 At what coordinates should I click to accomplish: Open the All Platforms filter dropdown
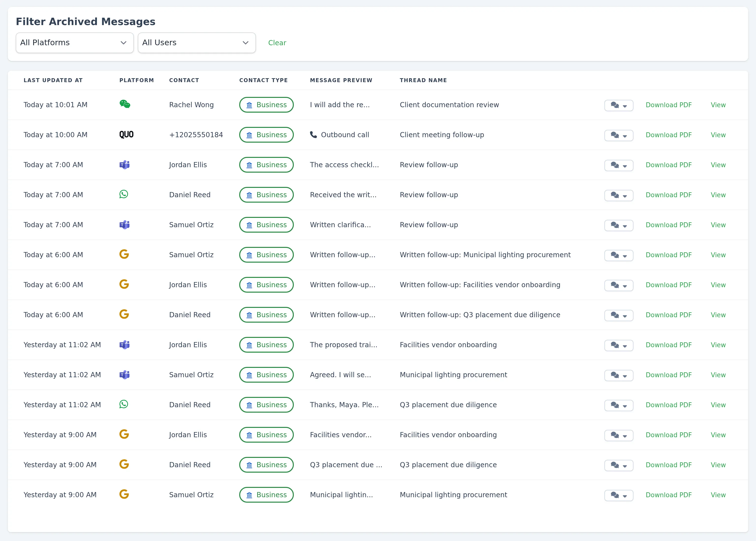click(75, 43)
